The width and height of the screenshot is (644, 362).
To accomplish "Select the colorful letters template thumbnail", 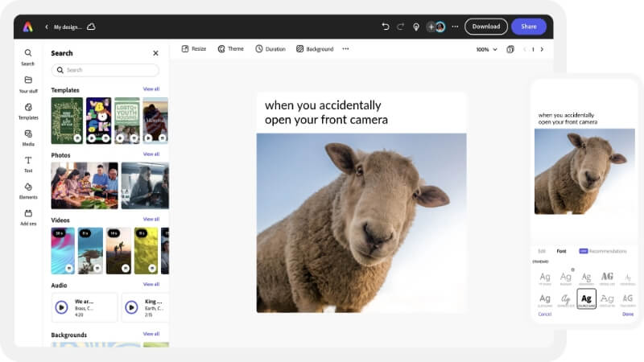I will click(x=98, y=121).
